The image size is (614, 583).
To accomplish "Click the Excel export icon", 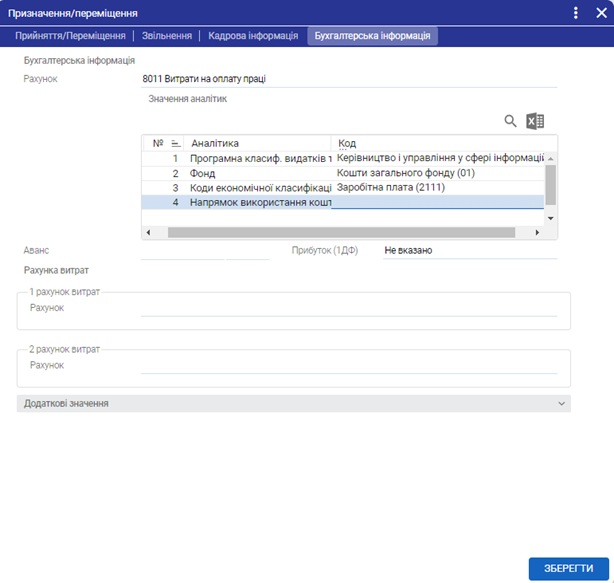I will point(536,121).
